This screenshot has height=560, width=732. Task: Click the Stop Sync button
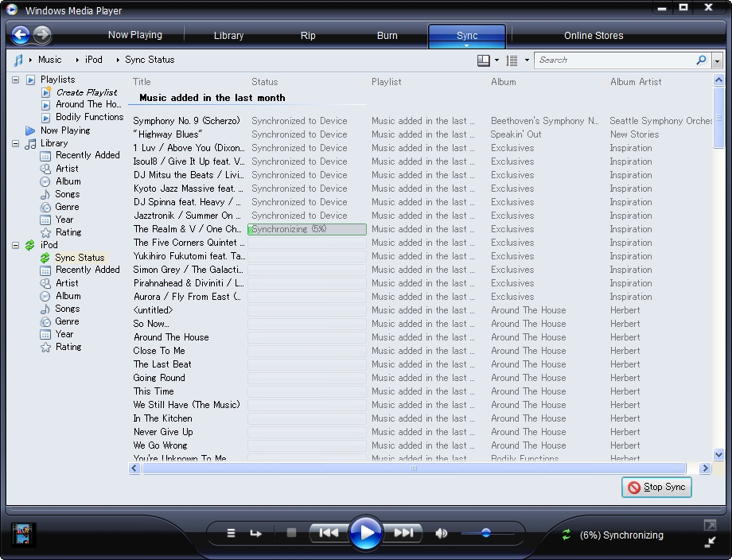(x=656, y=487)
